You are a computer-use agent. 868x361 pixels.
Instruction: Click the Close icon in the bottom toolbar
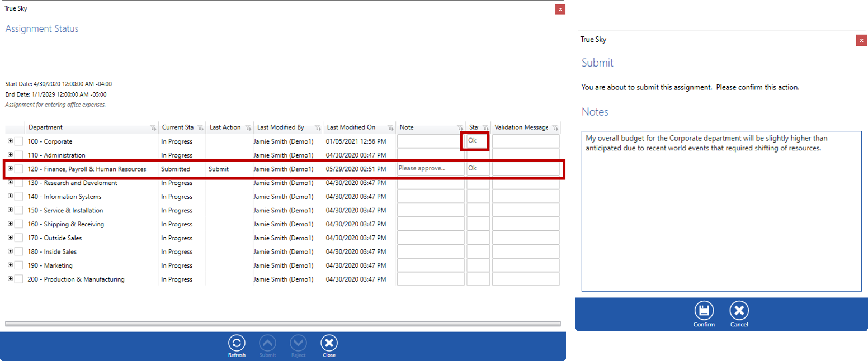[x=329, y=344]
